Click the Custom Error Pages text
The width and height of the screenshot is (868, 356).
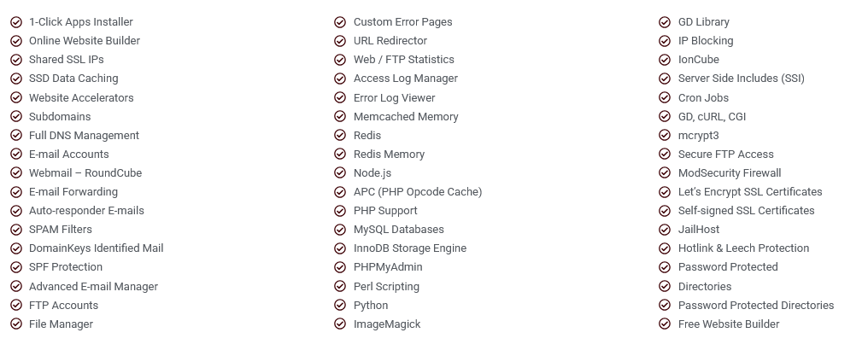click(403, 22)
